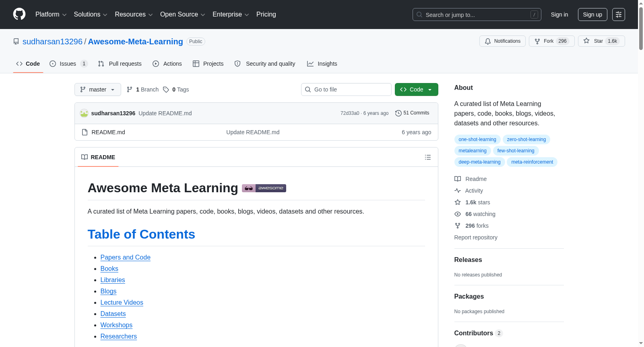The image size is (644, 347).
Task: Open the sudharsan13296 owner profile link
Action: (52, 42)
